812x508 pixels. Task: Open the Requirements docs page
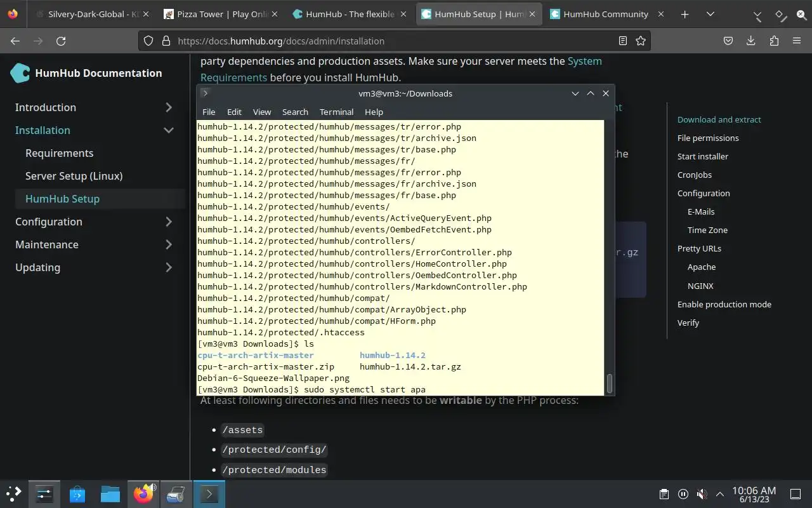click(59, 153)
